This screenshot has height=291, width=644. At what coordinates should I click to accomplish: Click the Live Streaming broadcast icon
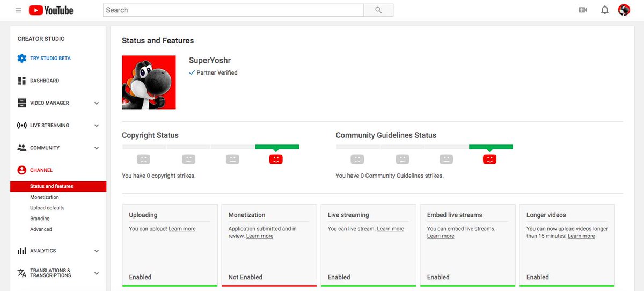click(22, 126)
